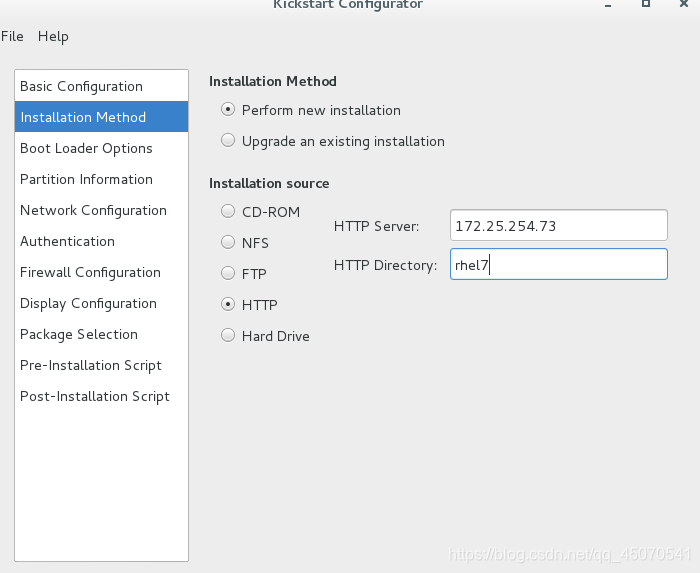
Task: Open the Help menu
Action: 53,36
